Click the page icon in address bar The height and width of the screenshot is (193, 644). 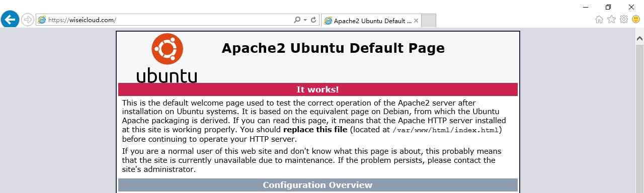42,20
